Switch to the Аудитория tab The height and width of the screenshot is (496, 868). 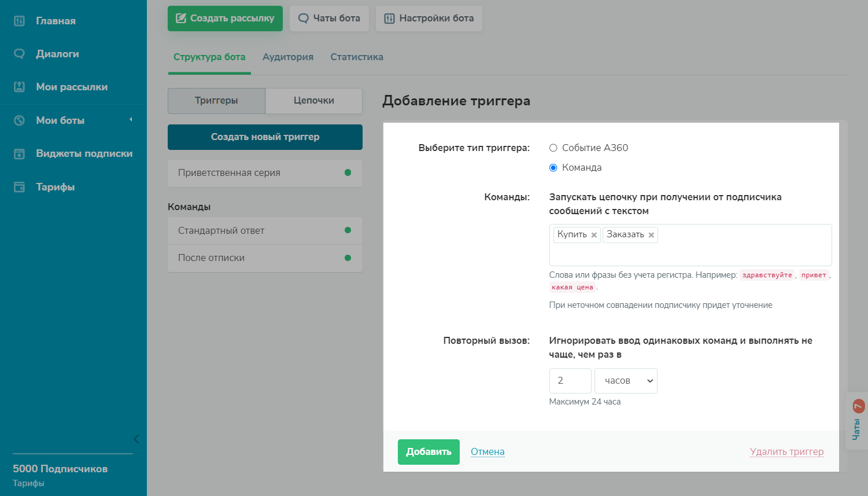(287, 57)
